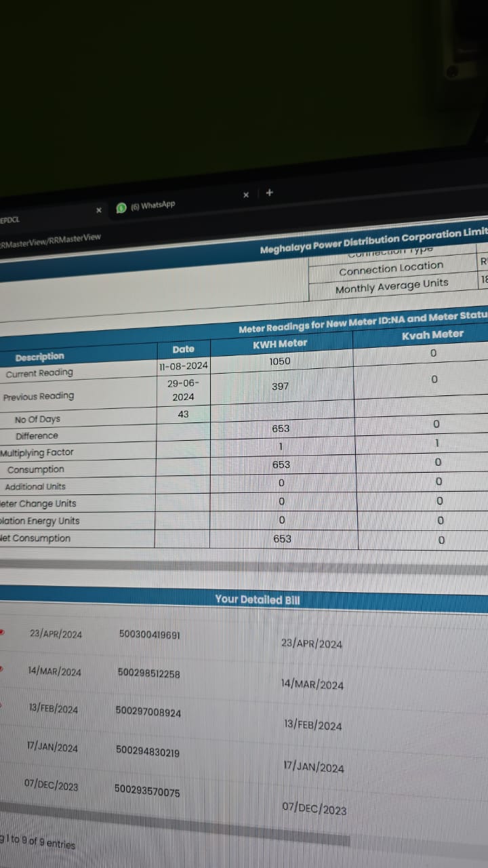Select date 17/JAN/2024 left of bill 500294830219
The image size is (488, 868).
52,747
